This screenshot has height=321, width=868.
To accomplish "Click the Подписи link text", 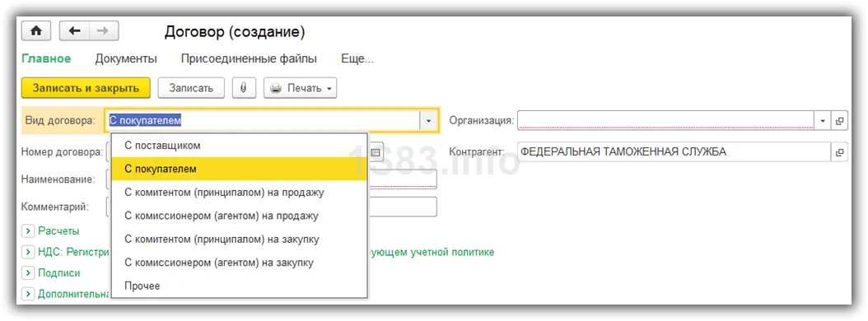I will (58, 273).
